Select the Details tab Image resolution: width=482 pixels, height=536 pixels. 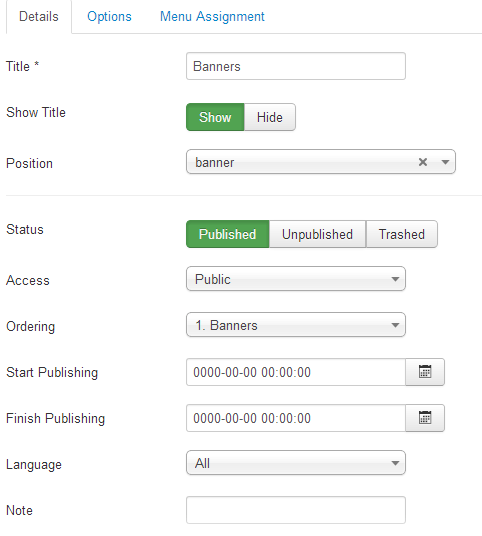(39, 16)
